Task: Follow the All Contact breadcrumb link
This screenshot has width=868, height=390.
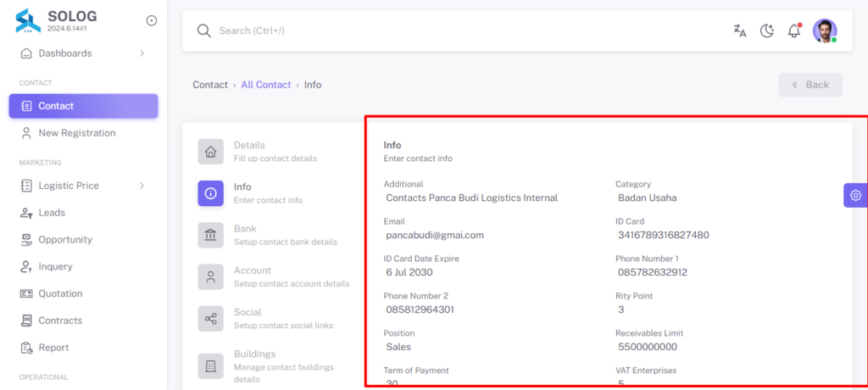Action: point(265,85)
